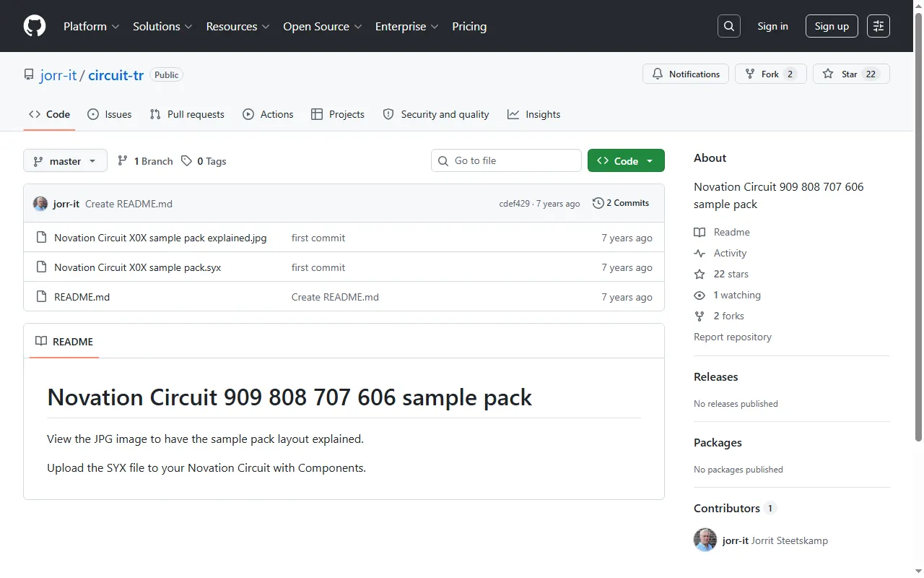This screenshot has width=924, height=578.
Task: Focus the Go to file search field
Action: click(507, 160)
